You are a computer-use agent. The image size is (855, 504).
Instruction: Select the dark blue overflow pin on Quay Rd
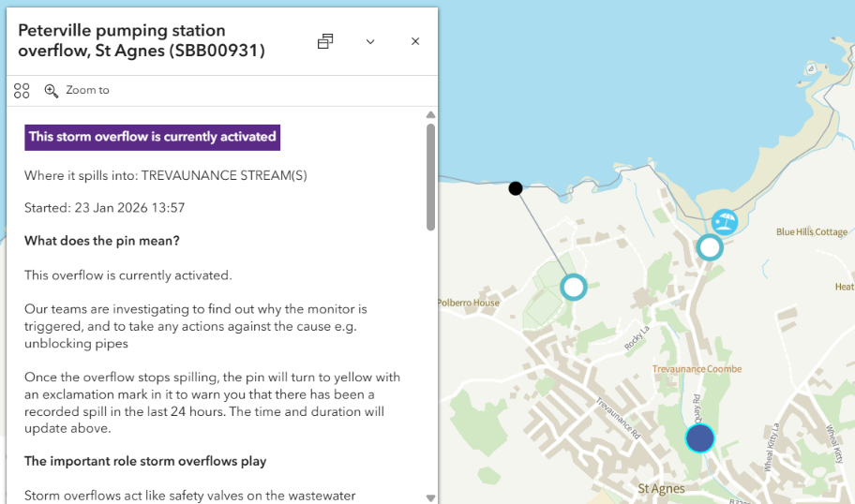point(699,437)
